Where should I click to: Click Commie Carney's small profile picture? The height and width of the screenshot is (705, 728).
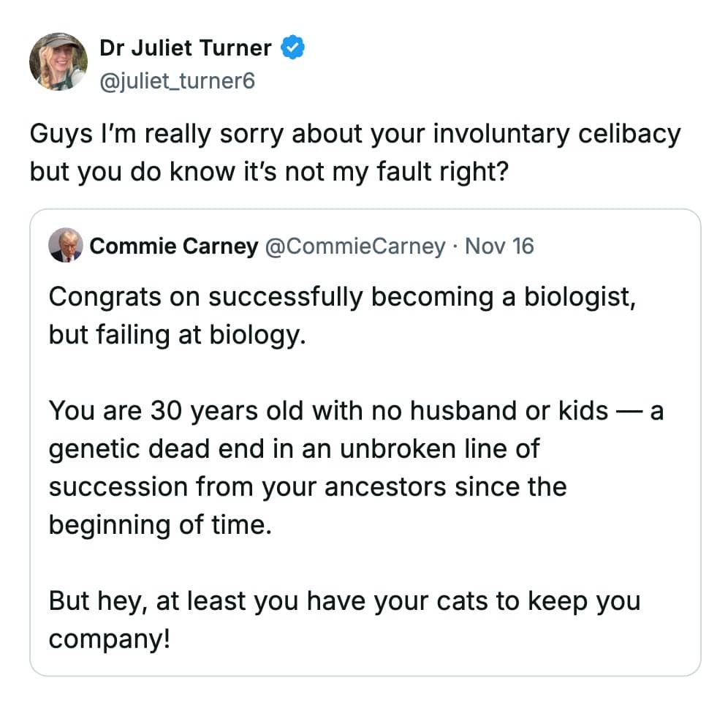(x=65, y=246)
